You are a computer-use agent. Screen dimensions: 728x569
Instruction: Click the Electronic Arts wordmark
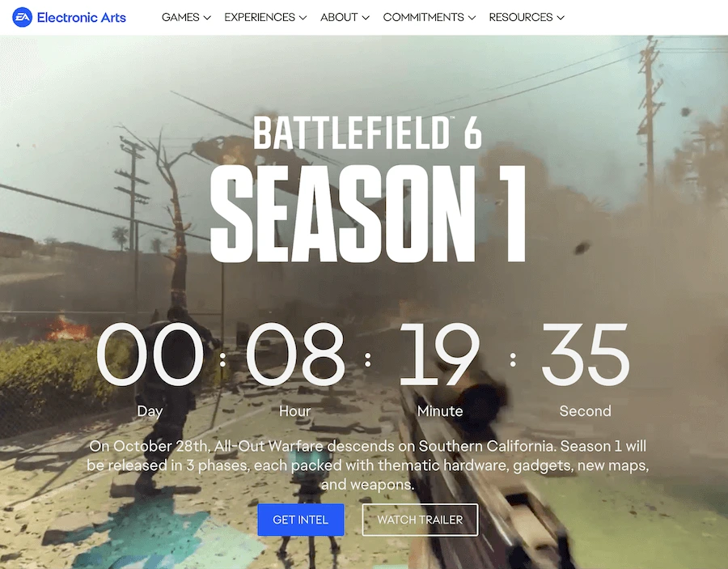[81, 17]
